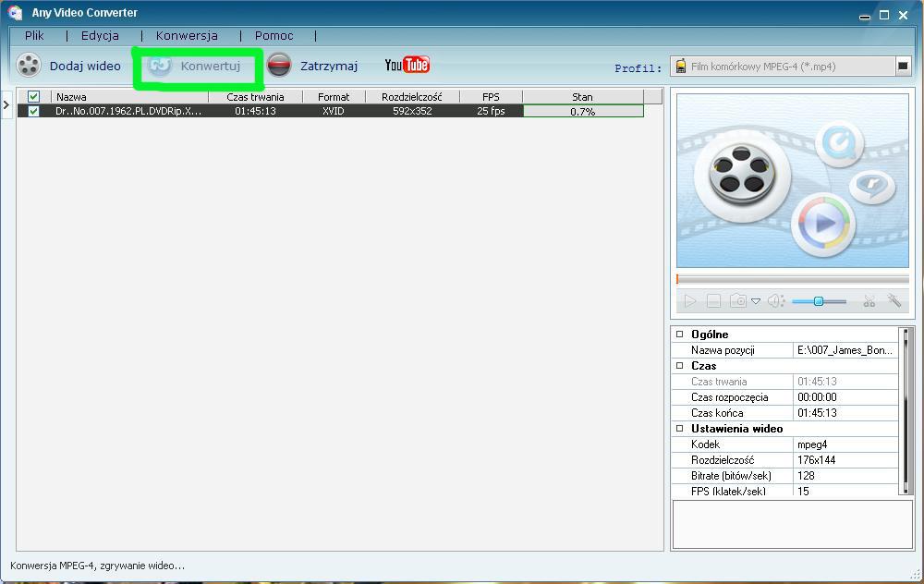
Task: Open the Konwersja menu
Action: click(187, 35)
